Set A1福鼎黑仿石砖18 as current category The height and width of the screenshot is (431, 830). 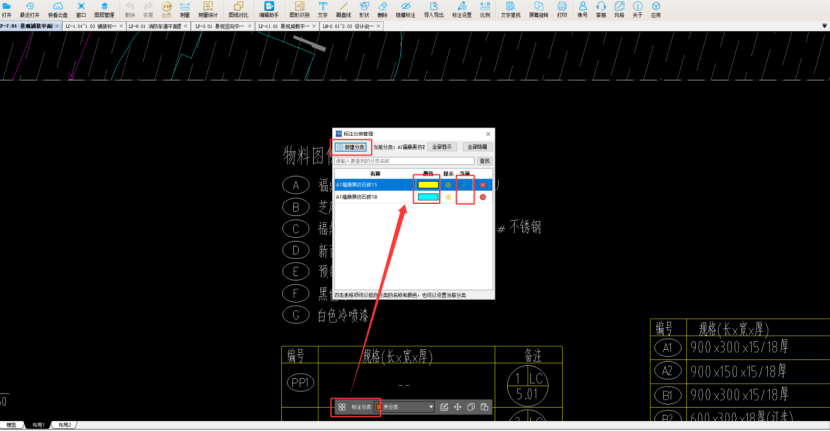[x=465, y=197]
